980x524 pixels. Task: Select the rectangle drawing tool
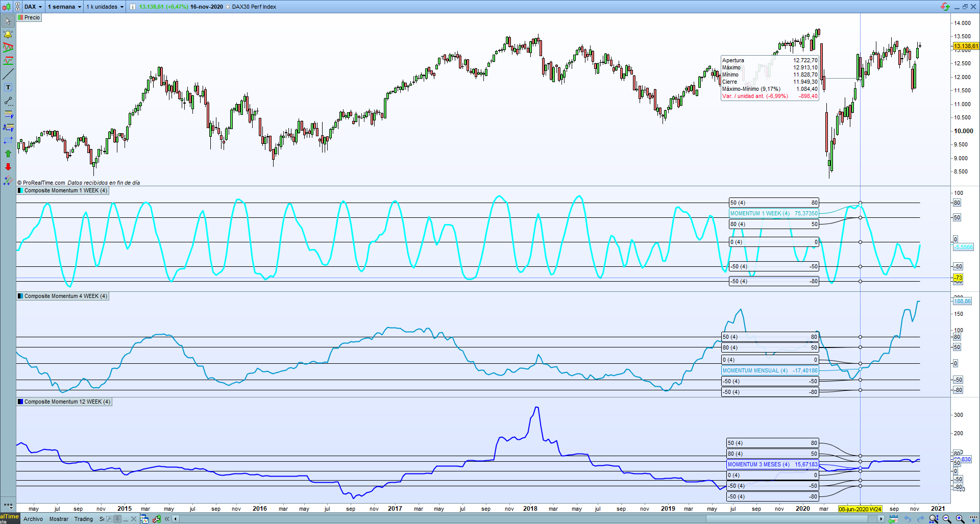(x=8, y=140)
